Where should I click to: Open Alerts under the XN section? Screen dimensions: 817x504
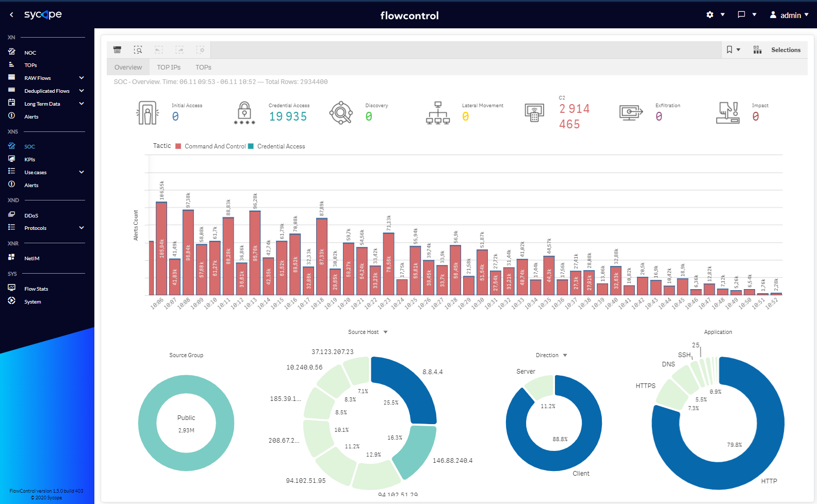31,117
